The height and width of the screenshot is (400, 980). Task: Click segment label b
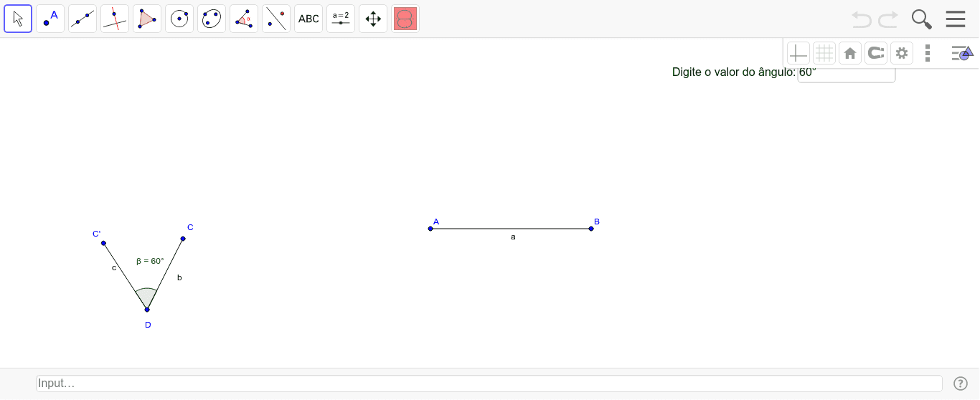(179, 277)
